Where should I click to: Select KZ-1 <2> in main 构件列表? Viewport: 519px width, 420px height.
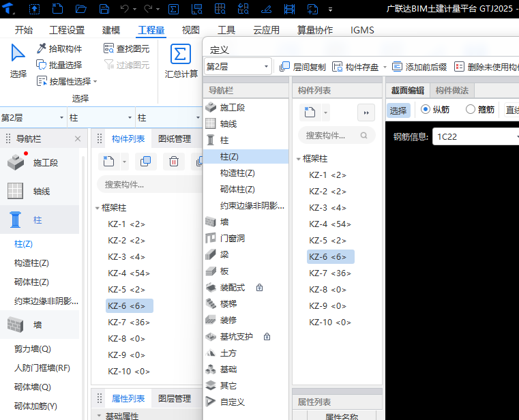126,224
